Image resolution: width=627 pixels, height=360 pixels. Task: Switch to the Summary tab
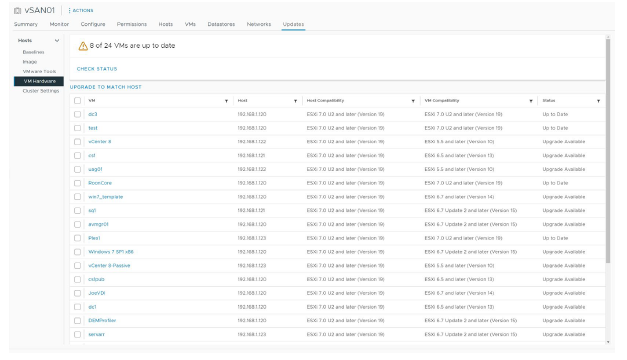click(26, 24)
